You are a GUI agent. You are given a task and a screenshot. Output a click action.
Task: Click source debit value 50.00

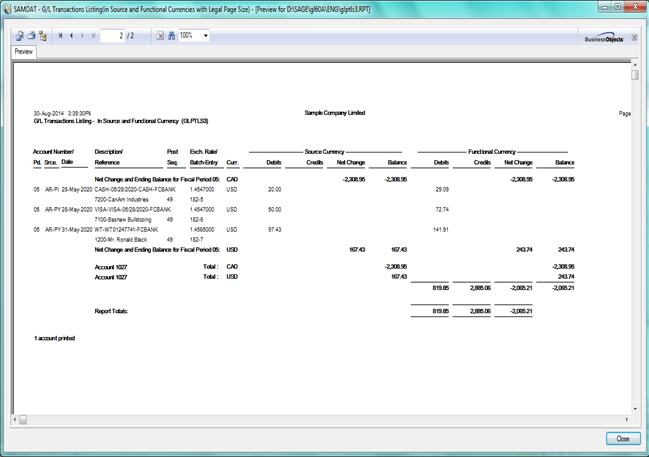274,209
